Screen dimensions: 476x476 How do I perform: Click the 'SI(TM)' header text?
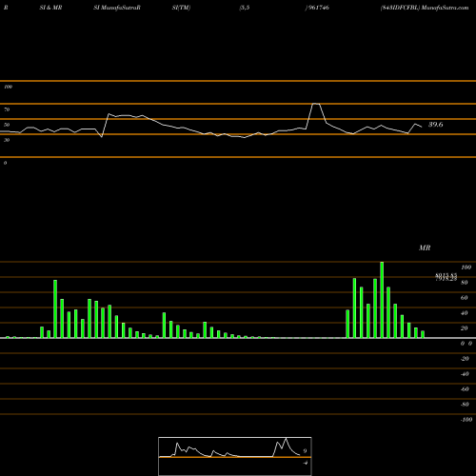(181, 8)
